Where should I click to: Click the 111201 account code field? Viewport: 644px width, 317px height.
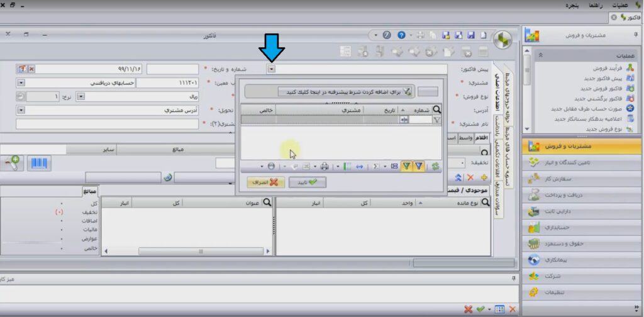(x=167, y=83)
